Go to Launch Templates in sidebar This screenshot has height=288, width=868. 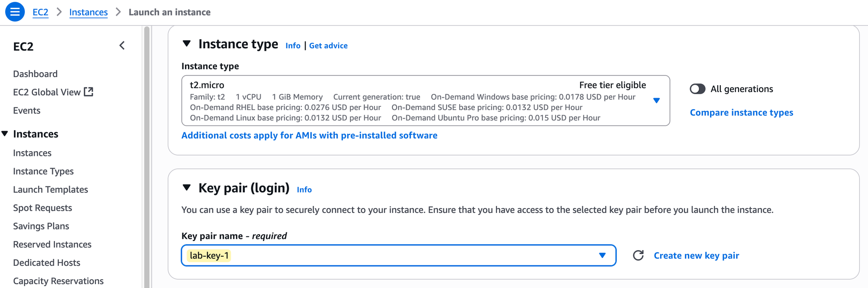tap(50, 189)
